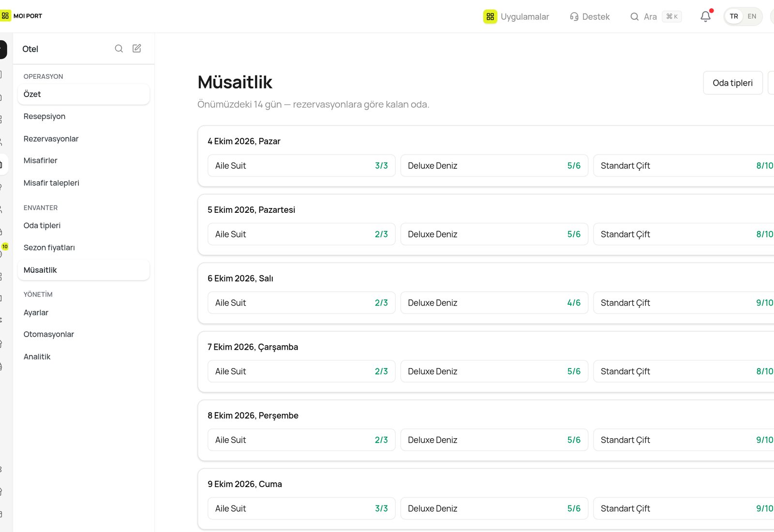Open the sidebar search magnifier icon
The width and height of the screenshot is (774, 532).
[119, 48]
